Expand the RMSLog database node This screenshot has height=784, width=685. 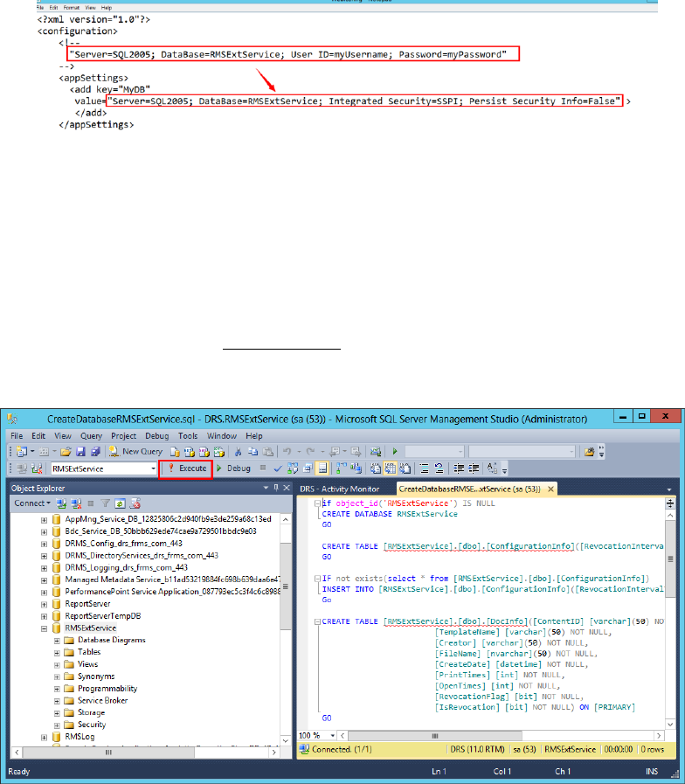(44, 737)
